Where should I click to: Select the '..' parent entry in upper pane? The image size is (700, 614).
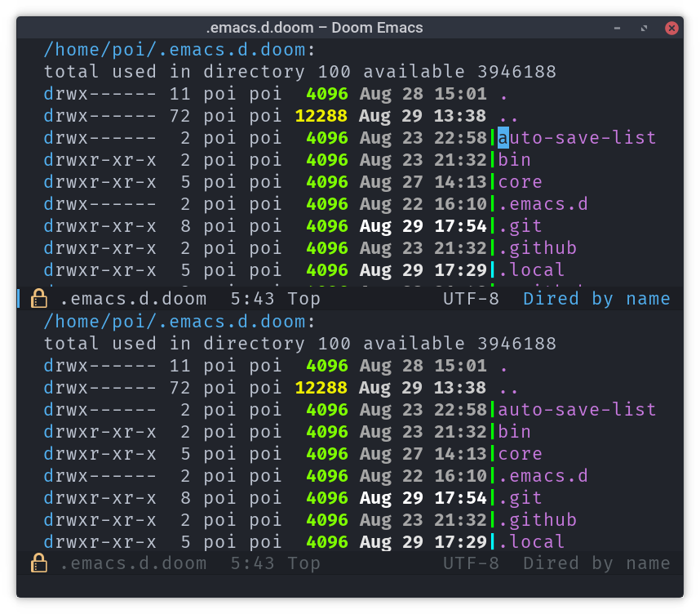pyautogui.click(x=508, y=118)
